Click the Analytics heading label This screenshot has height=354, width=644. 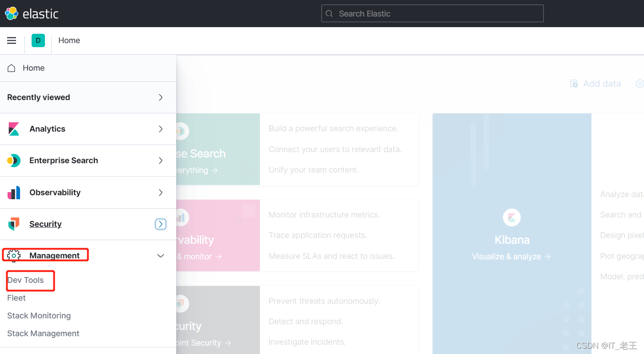[47, 129]
